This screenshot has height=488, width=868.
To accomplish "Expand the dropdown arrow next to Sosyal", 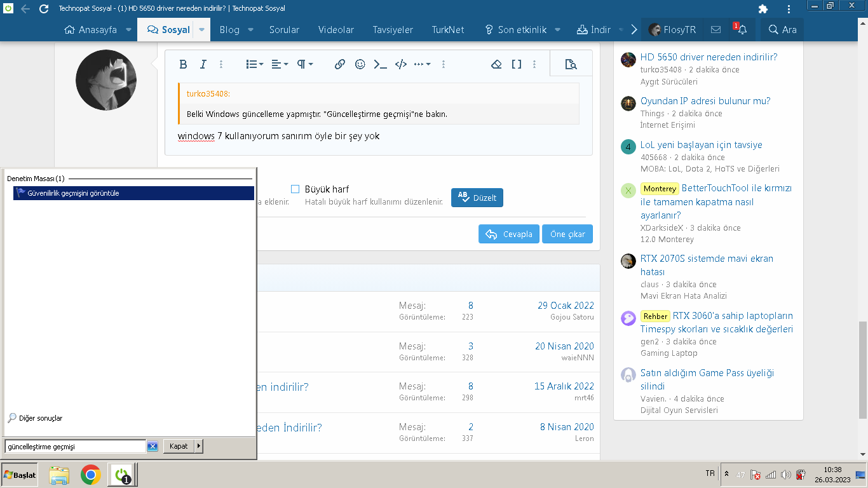I will (x=201, y=30).
